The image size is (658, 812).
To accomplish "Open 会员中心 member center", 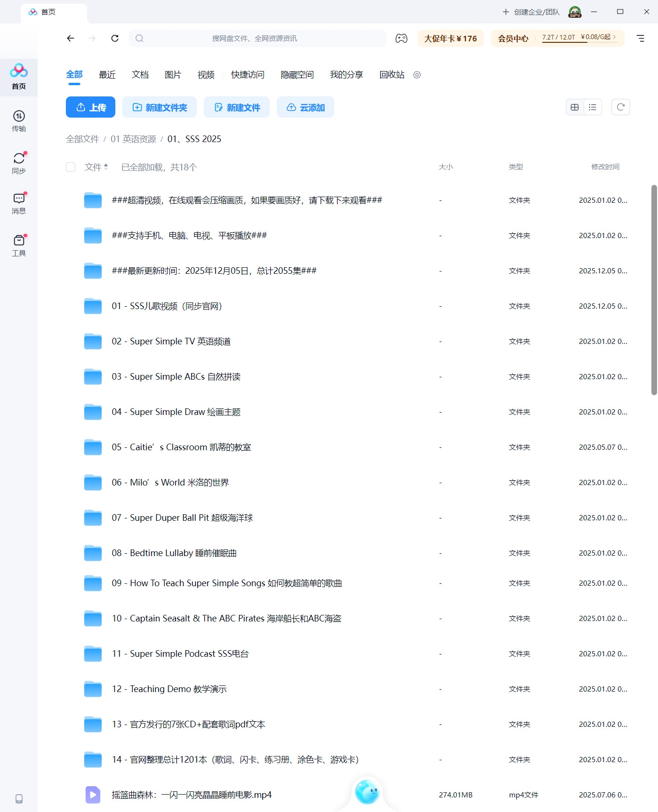I will 513,39.
